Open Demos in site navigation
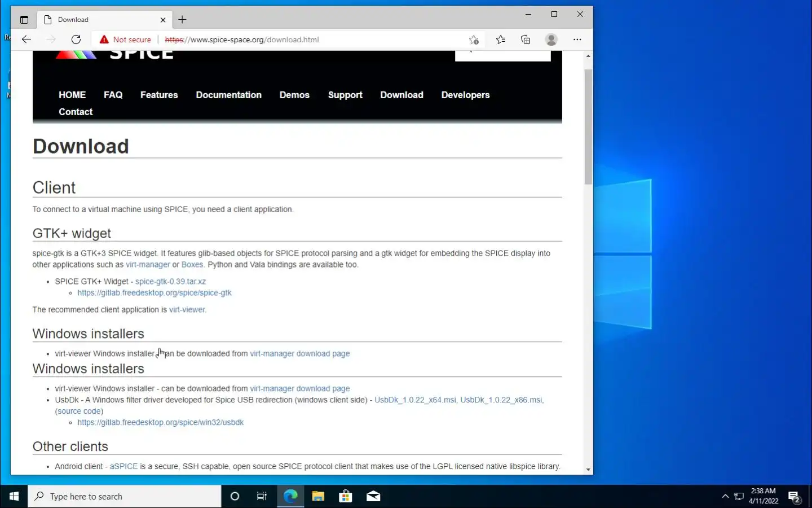The width and height of the screenshot is (812, 508). coord(294,95)
